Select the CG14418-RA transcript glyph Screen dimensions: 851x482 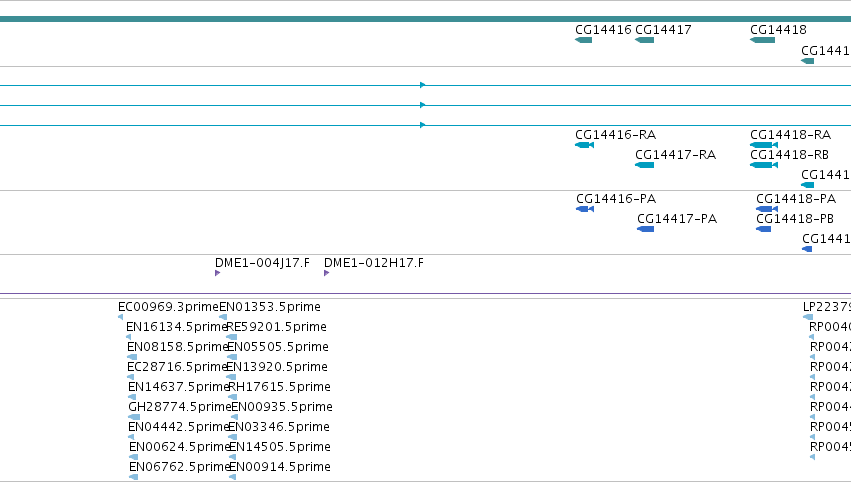click(764, 145)
